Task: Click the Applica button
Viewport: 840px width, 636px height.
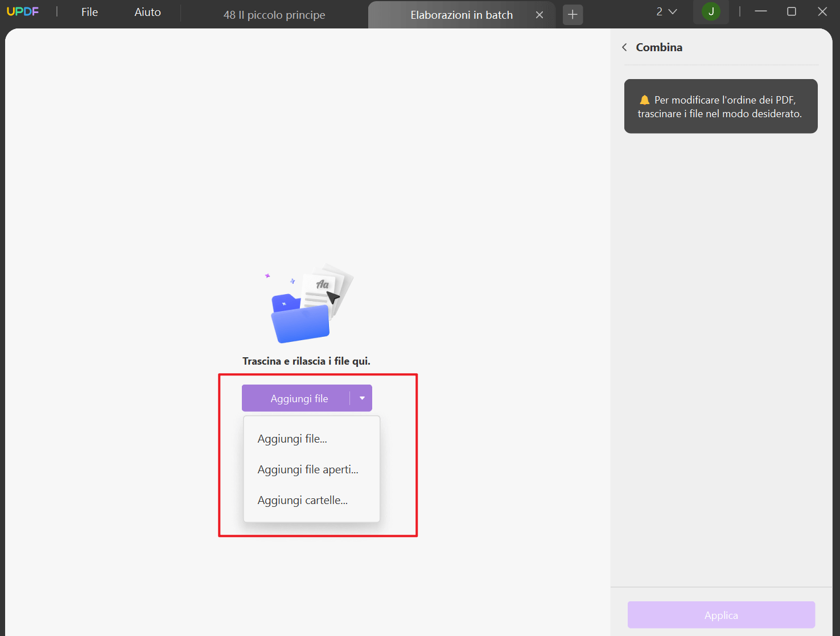Action: click(721, 615)
